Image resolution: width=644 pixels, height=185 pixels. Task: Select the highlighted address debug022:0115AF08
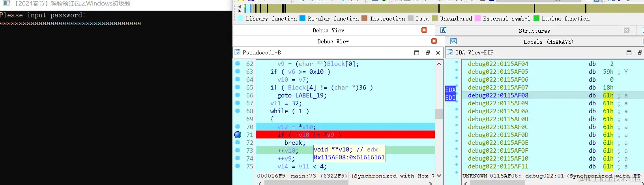click(x=498, y=95)
